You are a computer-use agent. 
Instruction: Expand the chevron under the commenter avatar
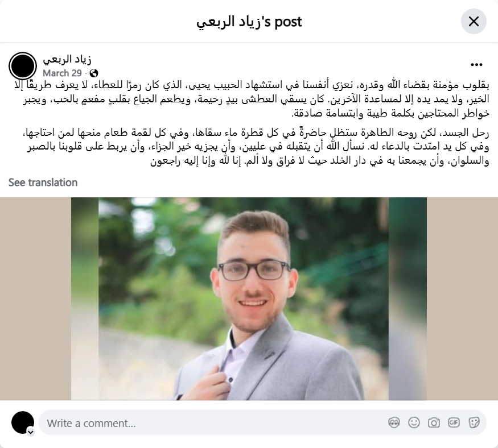(31, 432)
